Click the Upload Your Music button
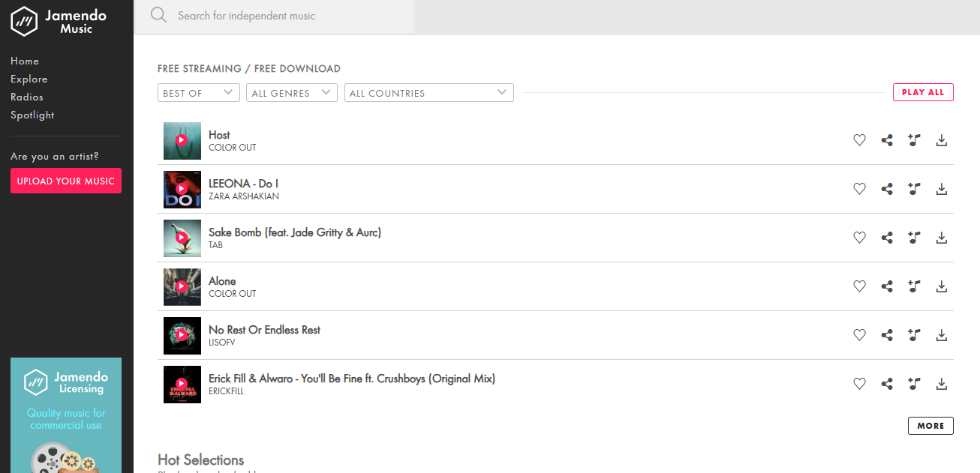980x473 pixels. click(66, 181)
